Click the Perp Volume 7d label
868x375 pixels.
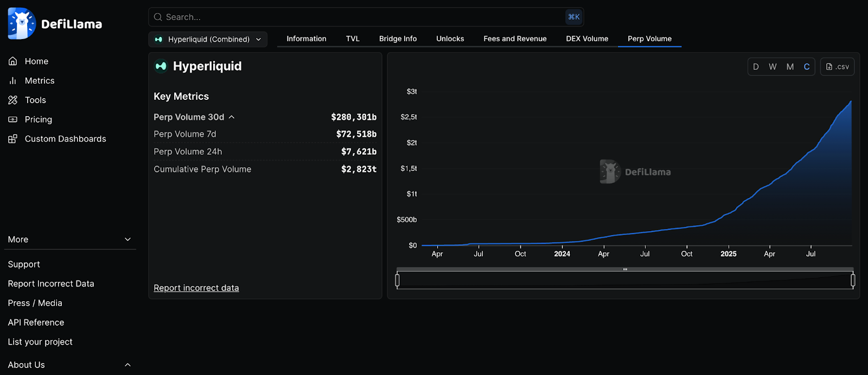pyautogui.click(x=185, y=134)
